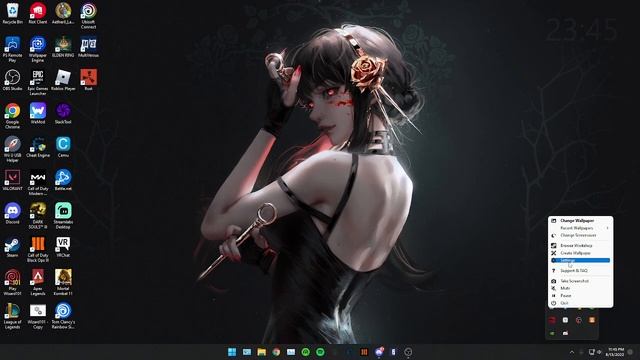This screenshot has width=640, height=360.
Task: Open the Roblox Player shortcut
Action: (x=63, y=80)
